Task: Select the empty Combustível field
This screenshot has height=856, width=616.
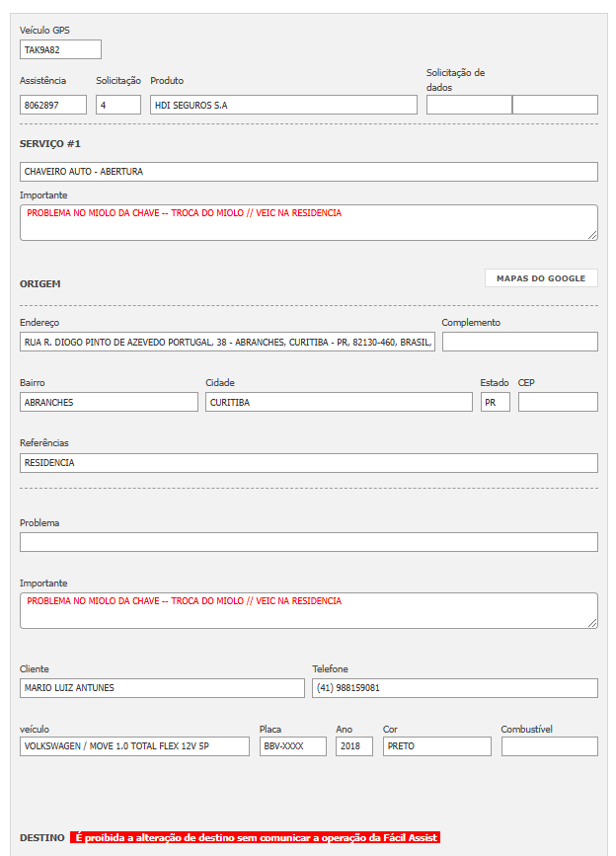Action: (549, 746)
